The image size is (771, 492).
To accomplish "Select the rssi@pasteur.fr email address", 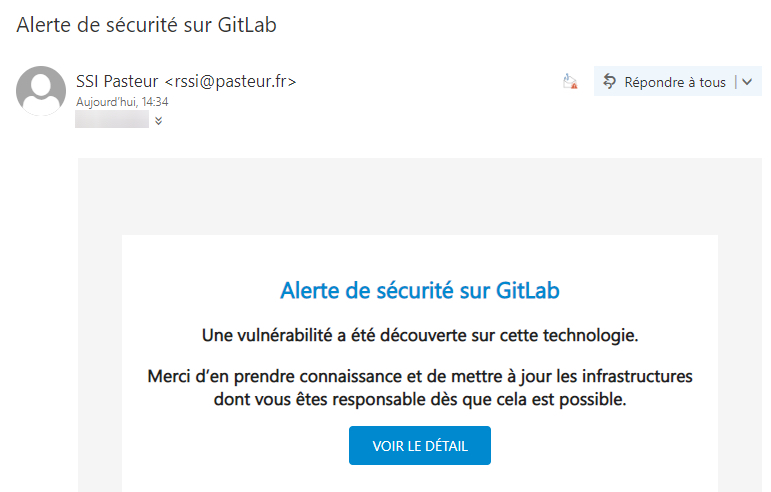I will click(230, 81).
